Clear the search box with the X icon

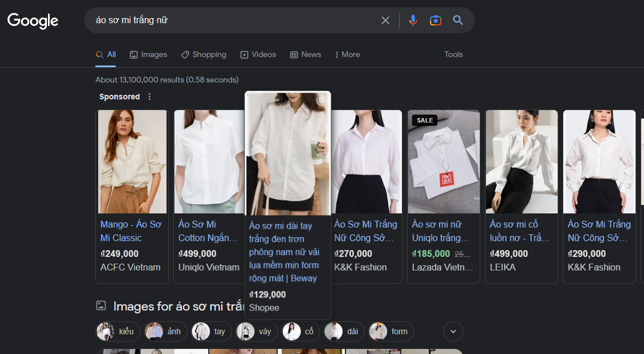click(x=385, y=20)
